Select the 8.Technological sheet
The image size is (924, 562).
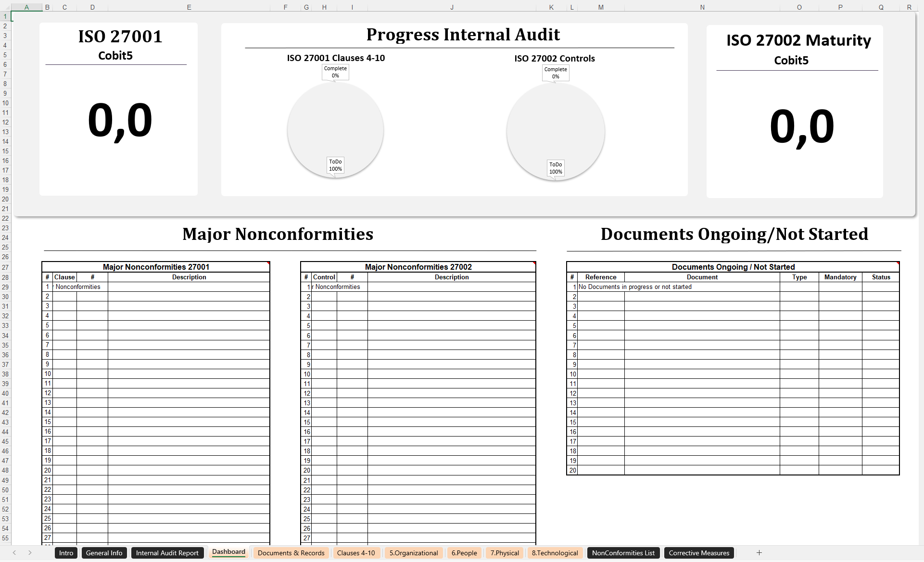(x=555, y=553)
